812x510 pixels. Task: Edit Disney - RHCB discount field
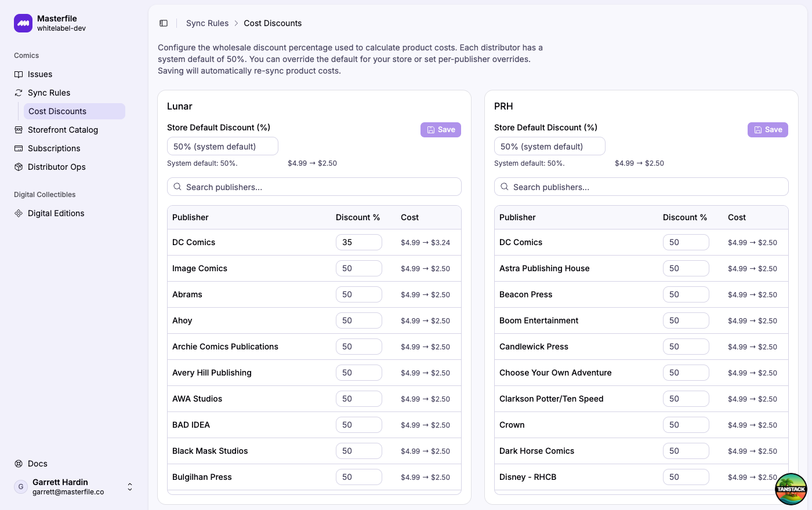point(686,477)
